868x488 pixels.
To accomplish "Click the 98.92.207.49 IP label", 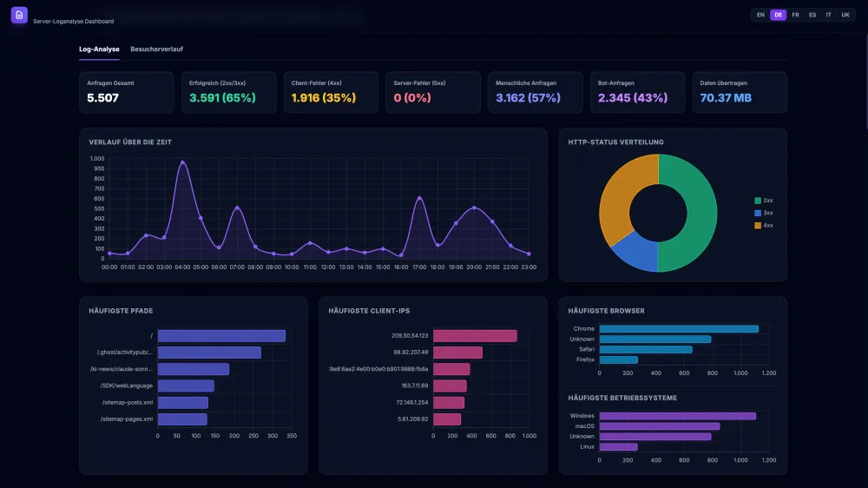I will click(411, 353).
